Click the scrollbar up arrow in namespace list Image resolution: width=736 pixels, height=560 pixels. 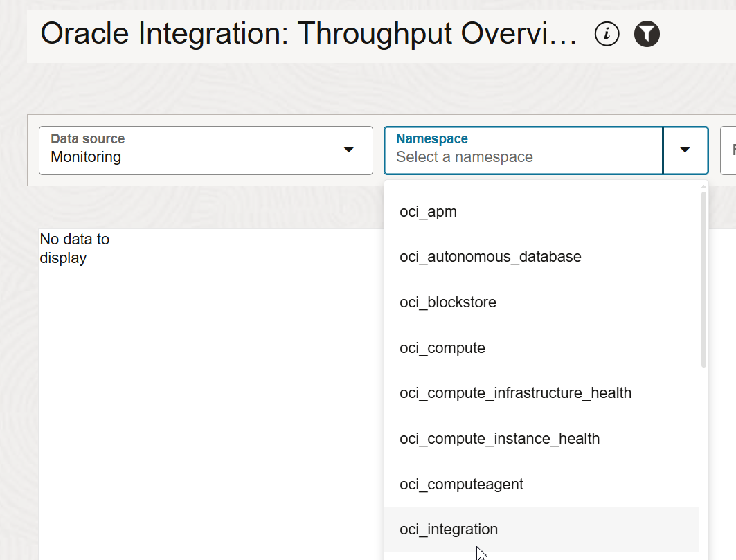(x=703, y=187)
